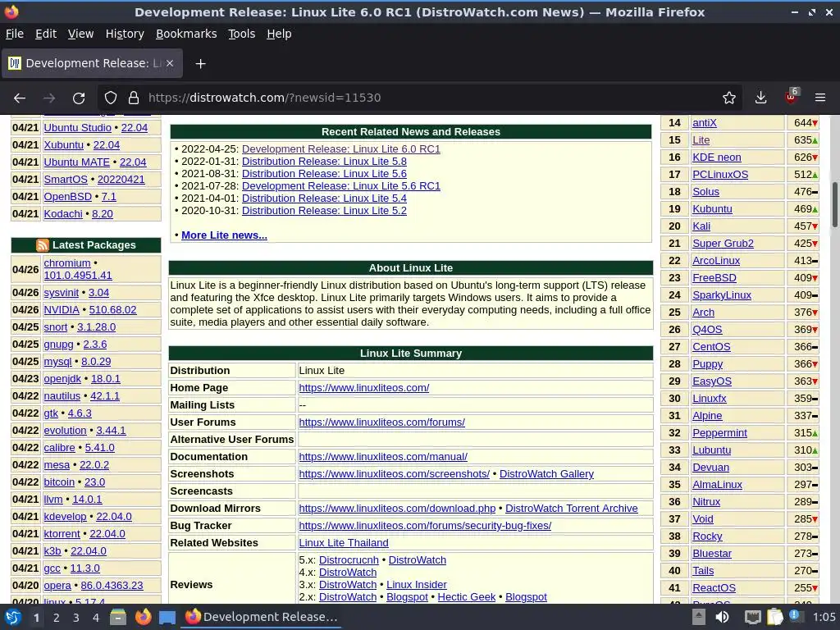Open the linuxliteos forums link
Image resolution: width=840 pixels, height=630 pixels.
click(x=382, y=422)
